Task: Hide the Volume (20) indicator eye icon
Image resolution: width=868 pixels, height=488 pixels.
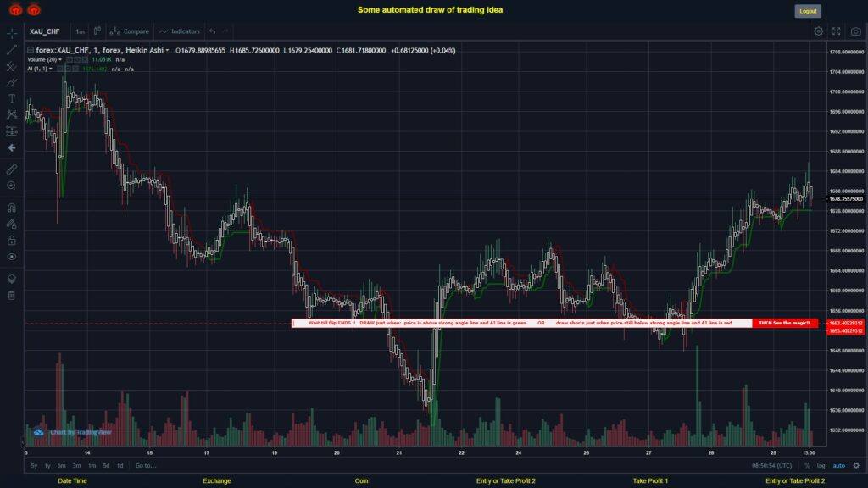Action: point(70,60)
